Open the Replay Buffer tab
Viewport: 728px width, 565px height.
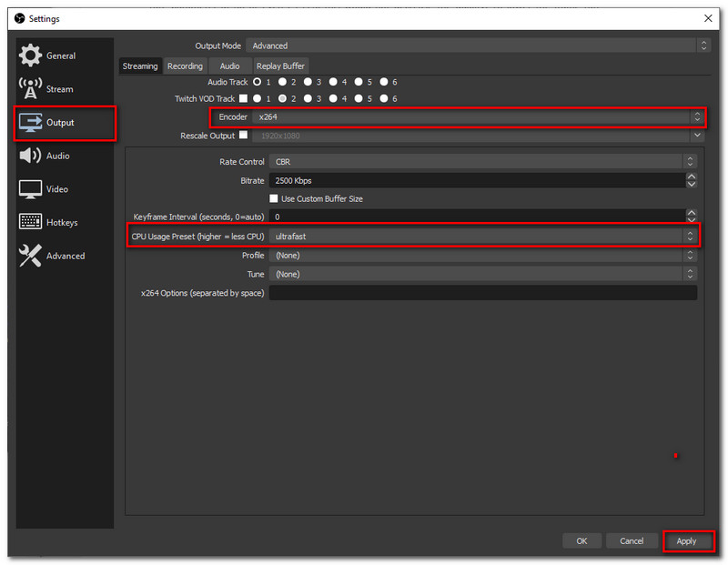pyautogui.click(x=280, y=66)
